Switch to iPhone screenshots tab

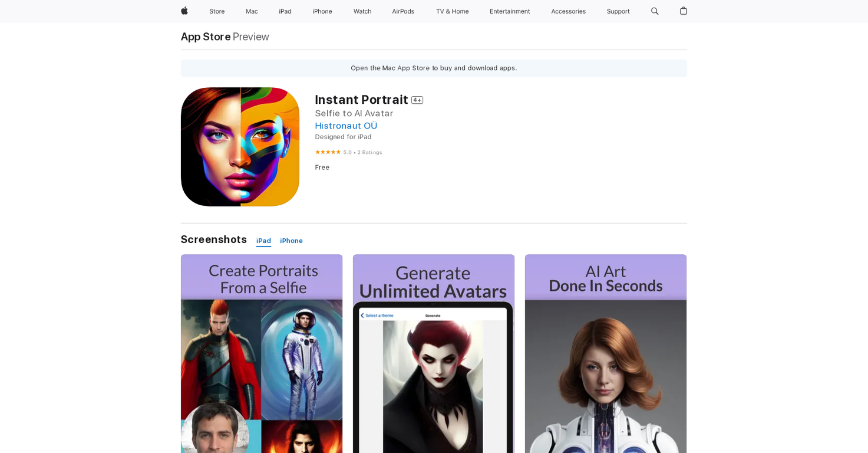click(291, 241)
